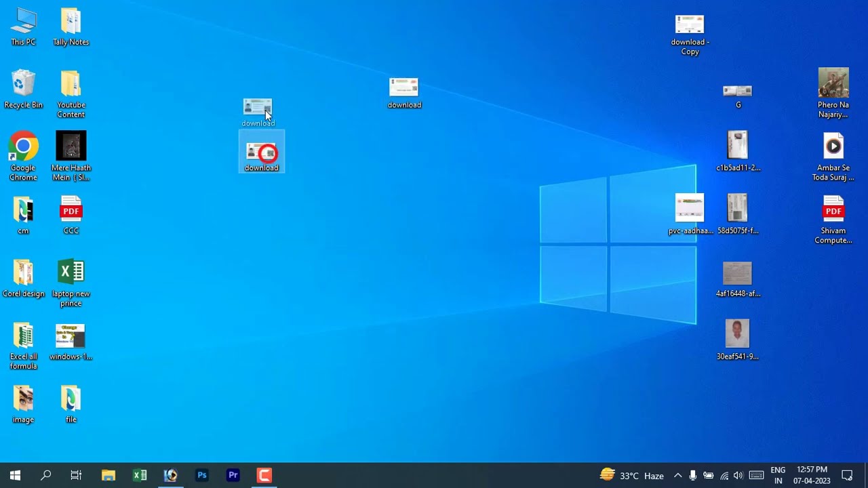Viewport: 868px width, 488px height.
Task: Select the 58d5075f-f image file
Action: coord(738,215)
